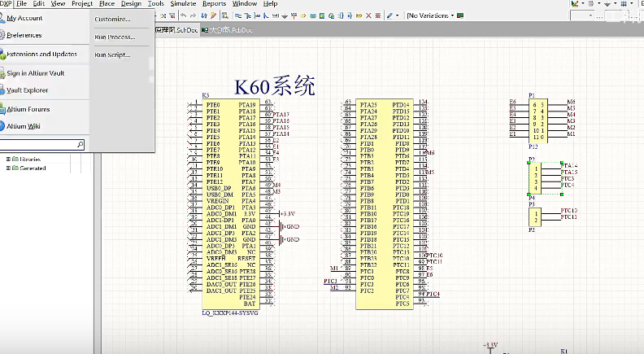Place a red-cross No ERC marker
This screenshot has height=354, width=644.
(368, 15)
